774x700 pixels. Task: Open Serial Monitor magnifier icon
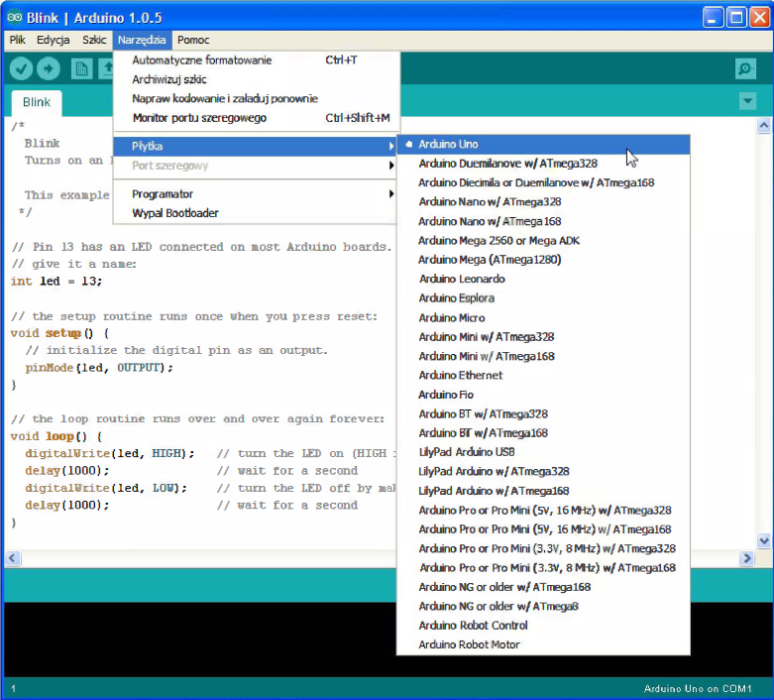point(745,68)
